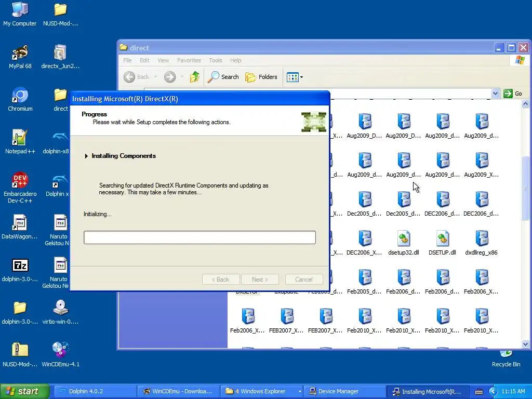Click the DirectX installation progress bar
The height and width of the screenshot is (399, 532).
199,237
